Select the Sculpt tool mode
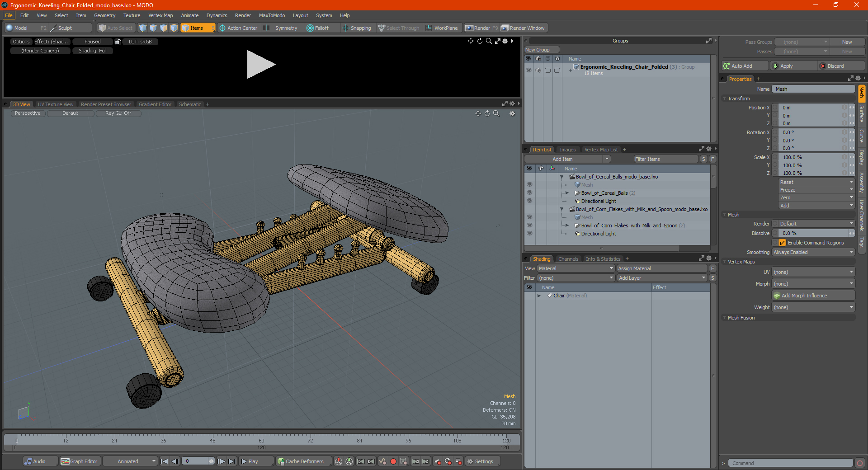This screenshot has width=868, height=470. [x=65, y=28]
